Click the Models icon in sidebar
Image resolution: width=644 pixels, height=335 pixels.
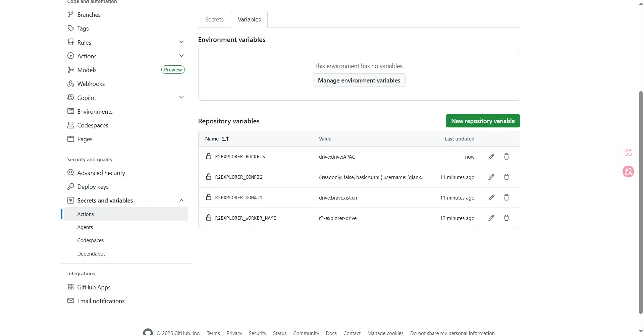(x=70, y=70)
